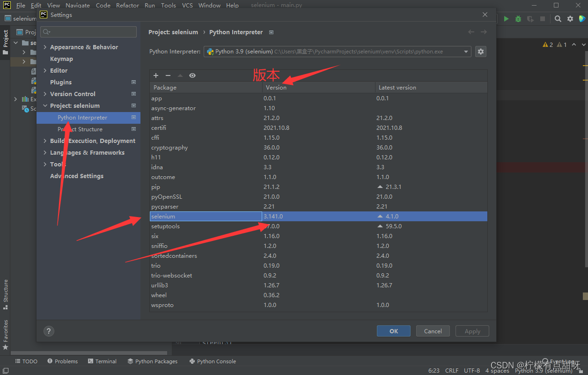Open the Refactor menu
Image resolution: width=588 pixels, height=375 pixels.
click(x=127, y=5)
